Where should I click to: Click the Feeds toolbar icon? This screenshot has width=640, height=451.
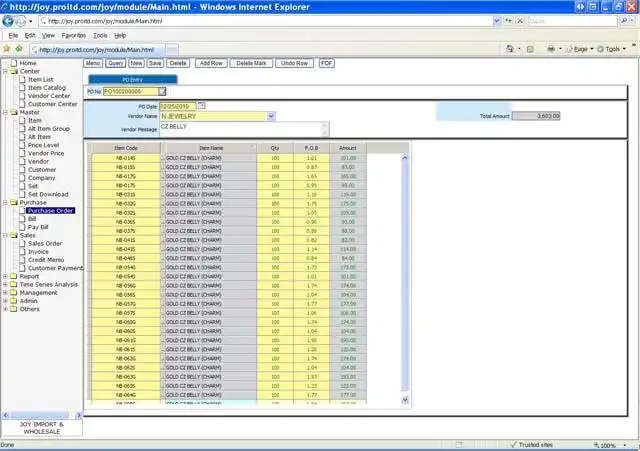click(530, 49)
